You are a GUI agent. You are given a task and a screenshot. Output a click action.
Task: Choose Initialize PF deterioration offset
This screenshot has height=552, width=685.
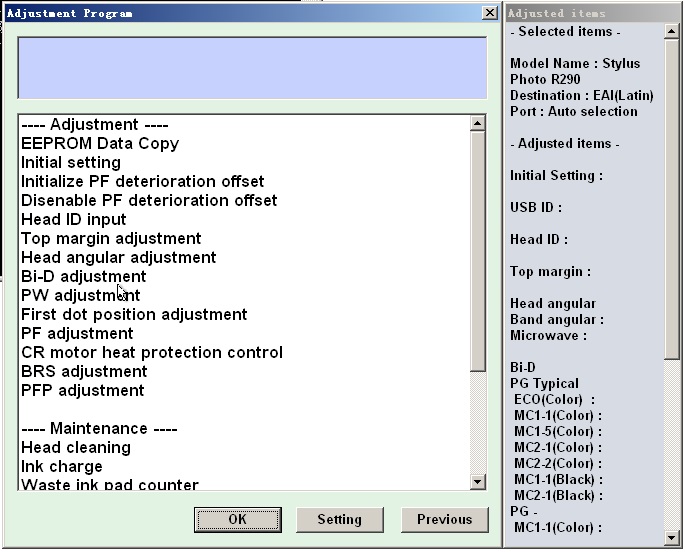(x=143, y=181)
